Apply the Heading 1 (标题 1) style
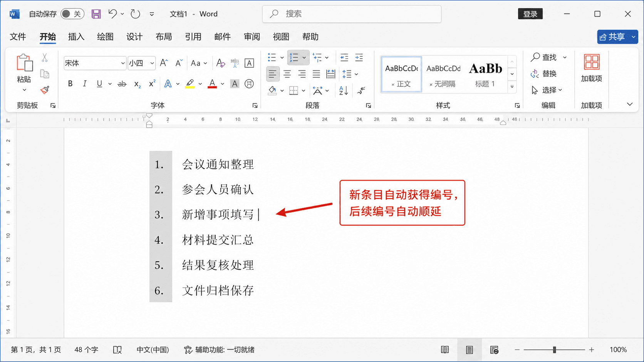The width and height of the screenshot is (644, 362). click(x=485, y=74)
